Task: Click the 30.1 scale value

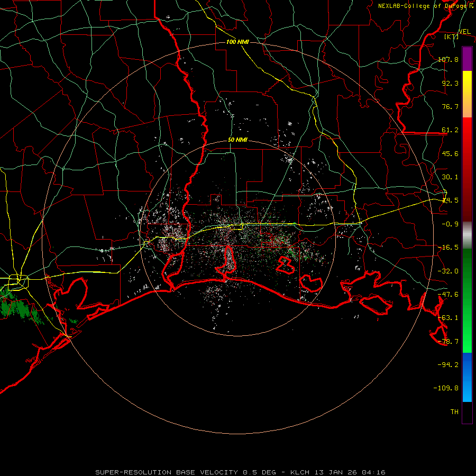Action: coord(450,177)
